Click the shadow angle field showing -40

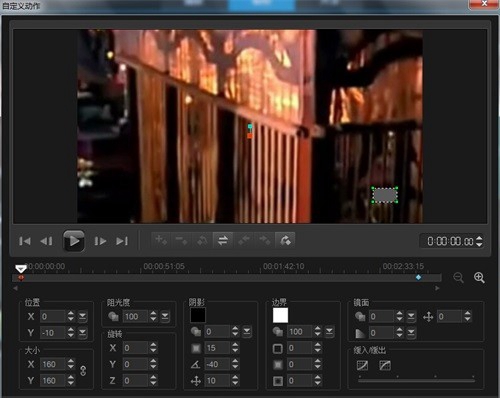[x=217, y=364]
